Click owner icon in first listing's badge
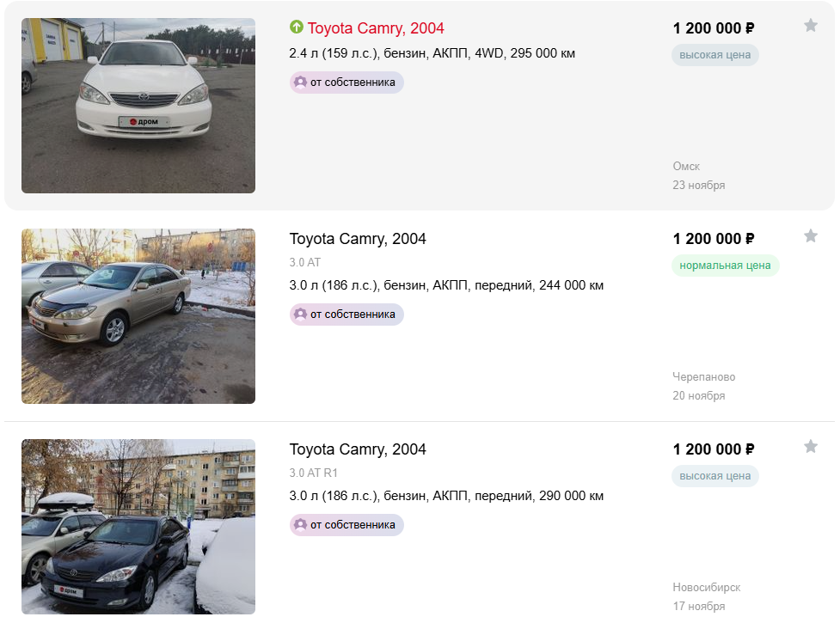The image size is (840, 623). point(301,82)
